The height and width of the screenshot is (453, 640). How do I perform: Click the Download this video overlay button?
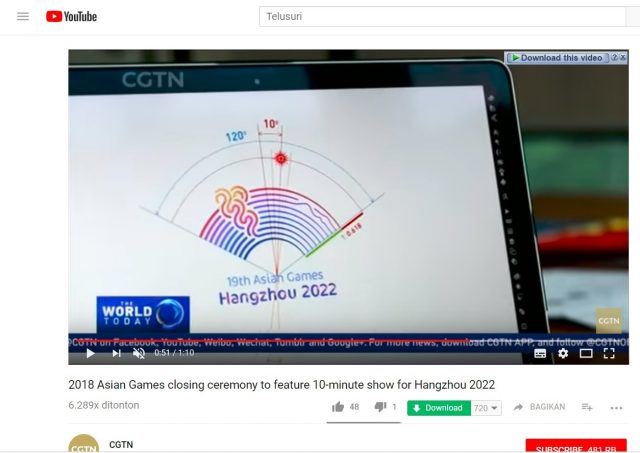557,58
